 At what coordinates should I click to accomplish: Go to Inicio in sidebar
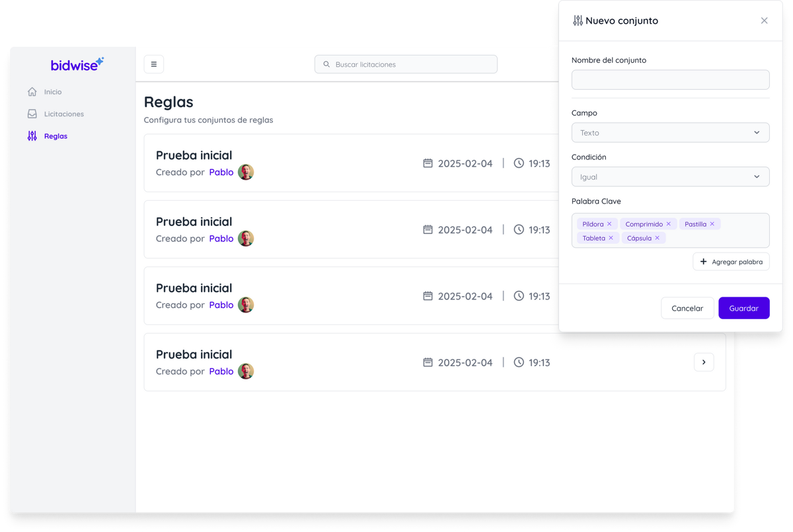pyautogui.click(x=53, y=92)
